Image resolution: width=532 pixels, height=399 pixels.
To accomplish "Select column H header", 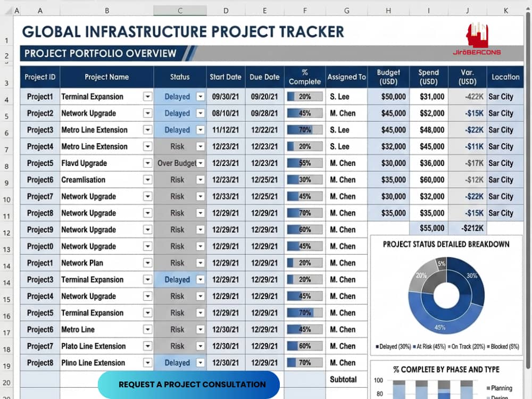I will pyautogui.click(x=388, y=11).
